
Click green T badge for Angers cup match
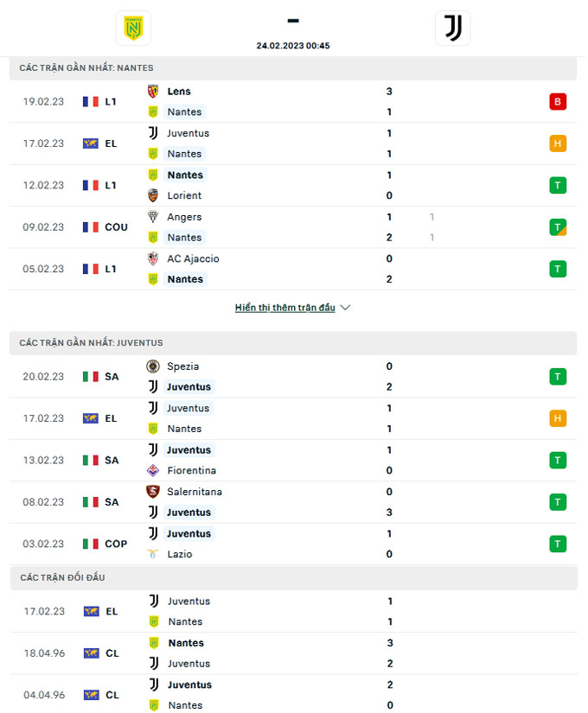pyautogui.click(x=558, y=227)
